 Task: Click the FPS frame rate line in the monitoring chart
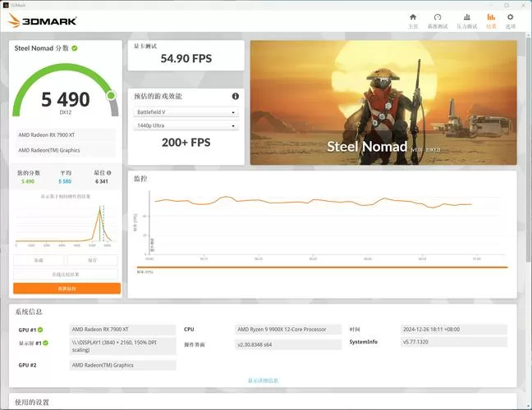(313, 202)
